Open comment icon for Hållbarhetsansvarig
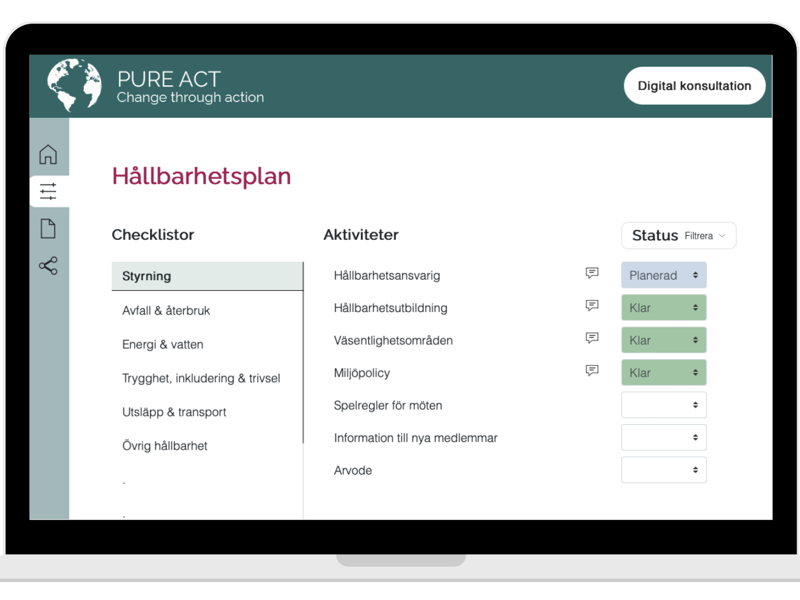The height and width of the screenshot is (600, 800). click(592, 273)
